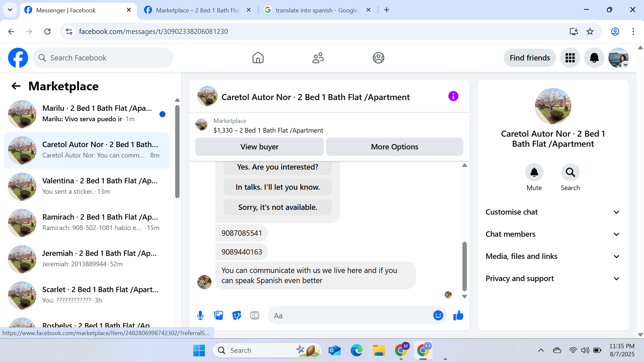The width and height of the screenshot is (644, 362).
Task: Click the phone number 9089440163 message
Action: click(x=242, y=252)
